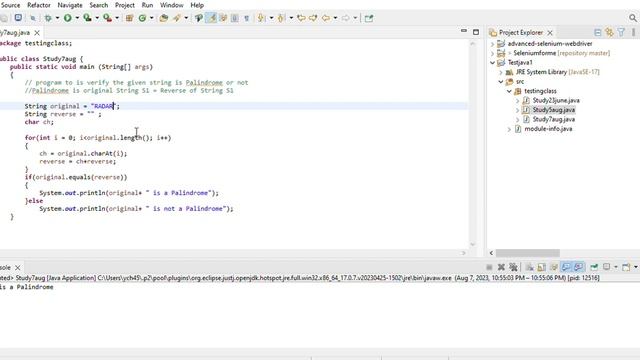
Task: Navigate Back to previous editor location
Action: click(x=326, y=18)
